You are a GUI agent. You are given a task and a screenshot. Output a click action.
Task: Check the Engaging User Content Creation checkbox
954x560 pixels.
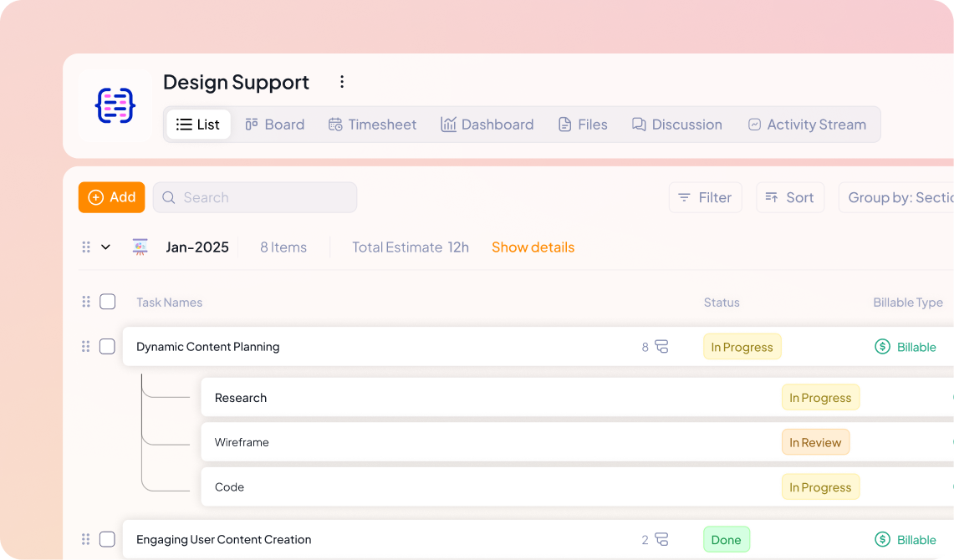[x=107, y=539]
